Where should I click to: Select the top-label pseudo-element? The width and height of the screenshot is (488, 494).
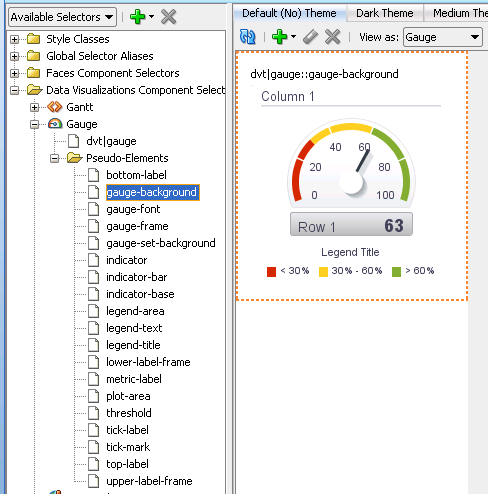(127, 464)
